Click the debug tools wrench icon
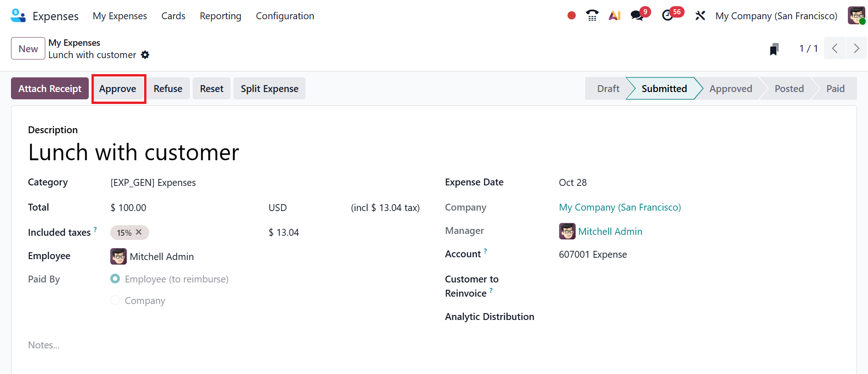 pos(700,16)
